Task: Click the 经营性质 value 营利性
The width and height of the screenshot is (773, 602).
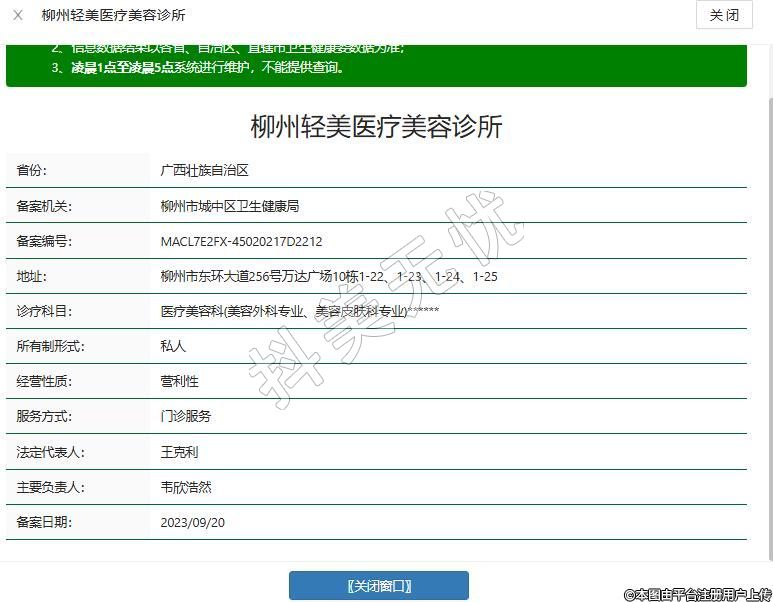Action: [x=180, y=381]
